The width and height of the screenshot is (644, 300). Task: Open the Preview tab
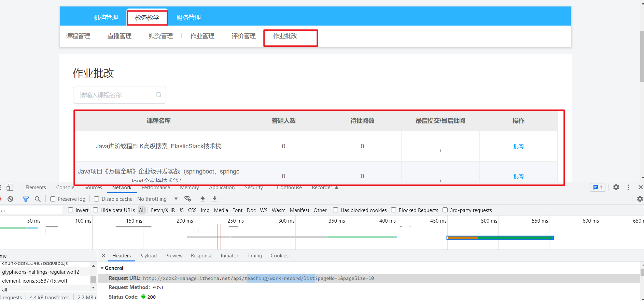click(x=174, y=256)
